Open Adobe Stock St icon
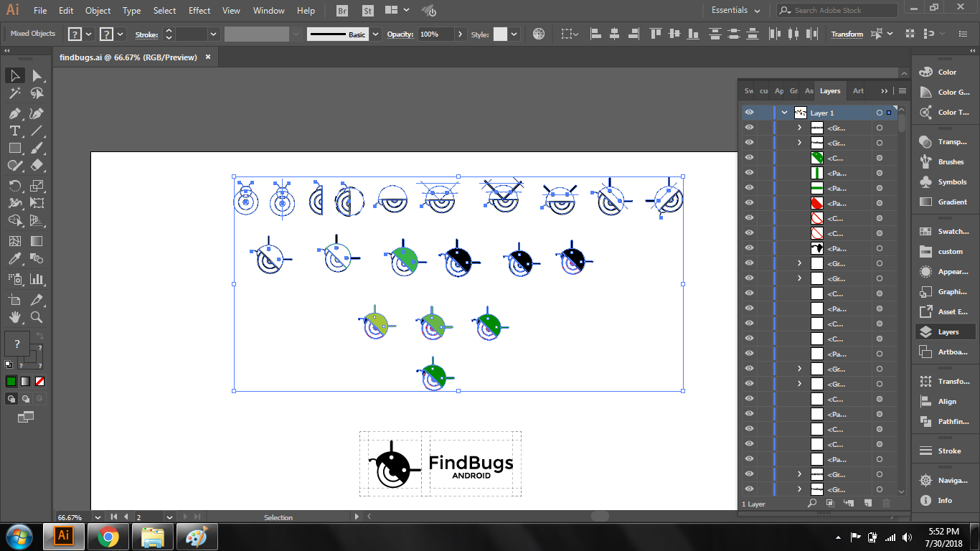The height and width of the screenshot is (551, 980). pyautogui.click(x=367, y=11)
